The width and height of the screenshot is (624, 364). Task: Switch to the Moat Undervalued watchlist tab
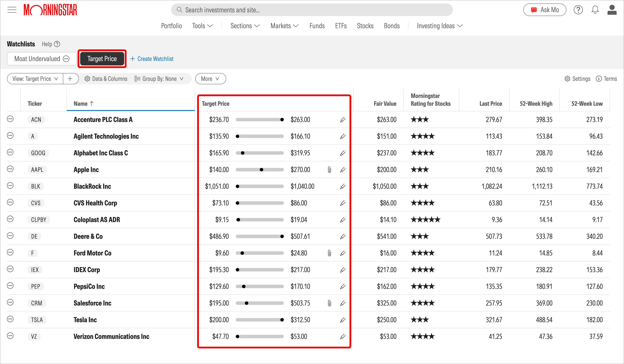(x=37, y=59)
